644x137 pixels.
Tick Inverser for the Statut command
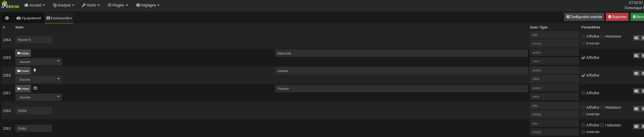(x=583, y=132)
